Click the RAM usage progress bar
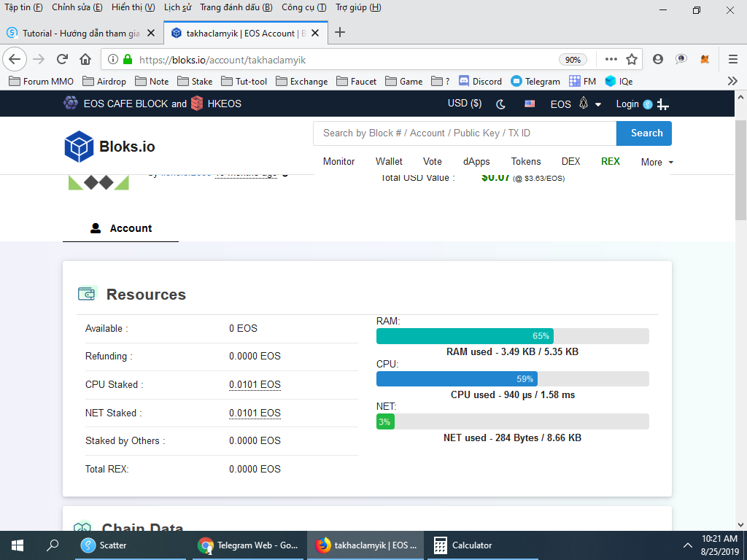The height and width of the screenshot is (560, 747). [x=512, y=336]
